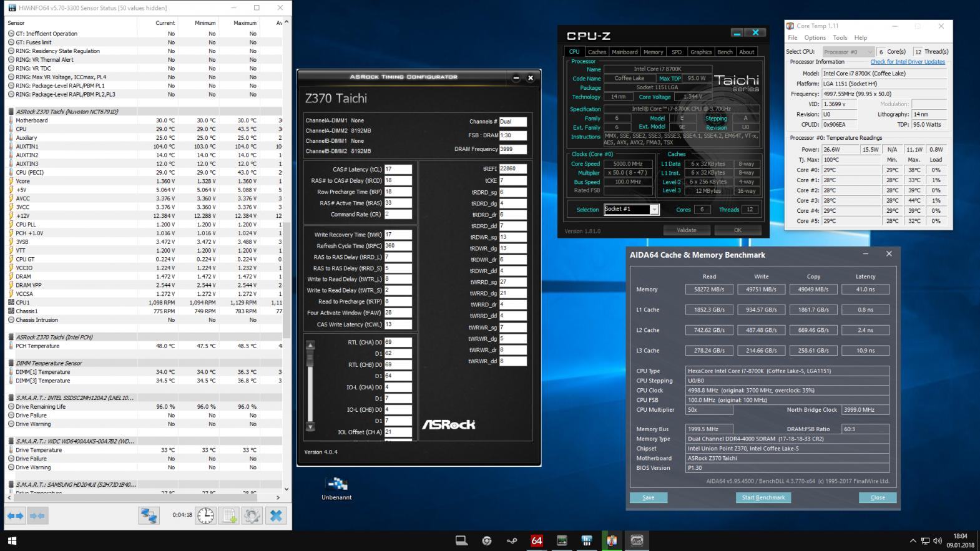Click the CAS# Latency (tCL) field
980x551 pixels.
(398, 169)
